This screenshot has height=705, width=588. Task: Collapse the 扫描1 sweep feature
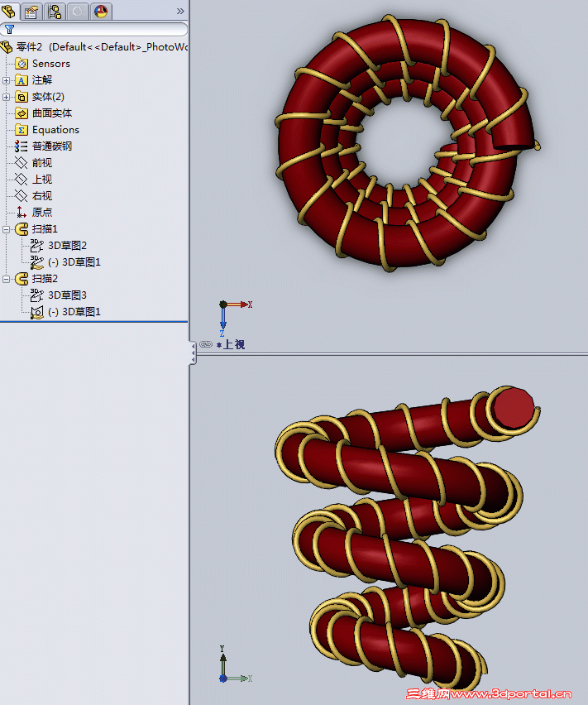click(6, 229)
